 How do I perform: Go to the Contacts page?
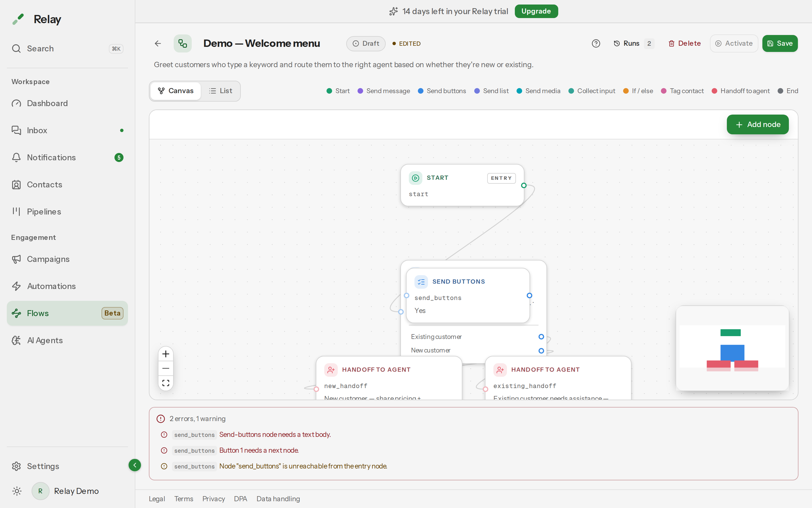[x=67, y=185]
